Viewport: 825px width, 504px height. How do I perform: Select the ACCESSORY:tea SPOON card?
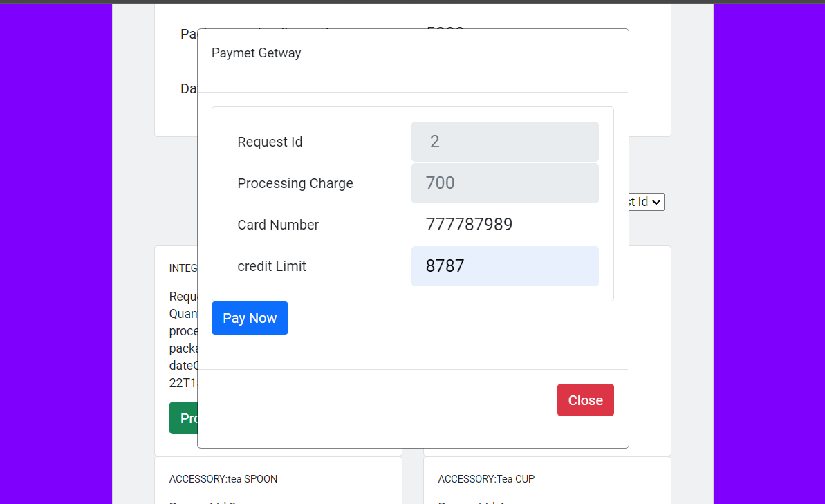pyautogui.click(x=224, y=478)
